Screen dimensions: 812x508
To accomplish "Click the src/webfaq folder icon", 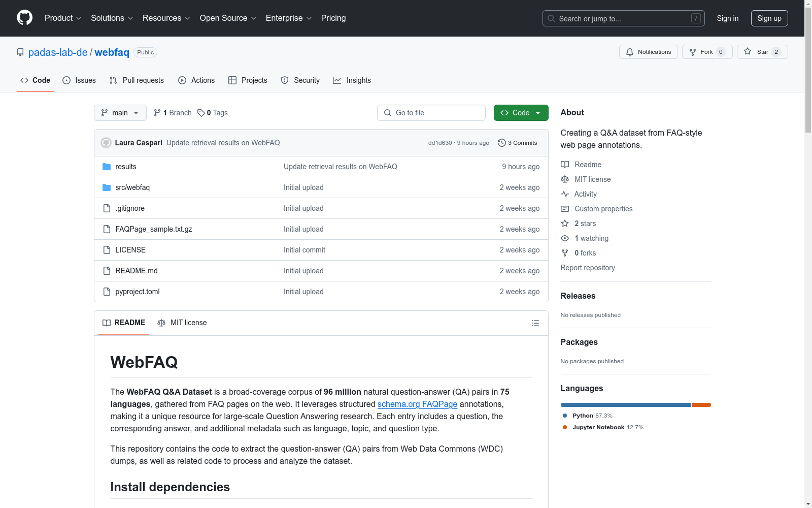I will pyautogui.click(x=107, y=187).
